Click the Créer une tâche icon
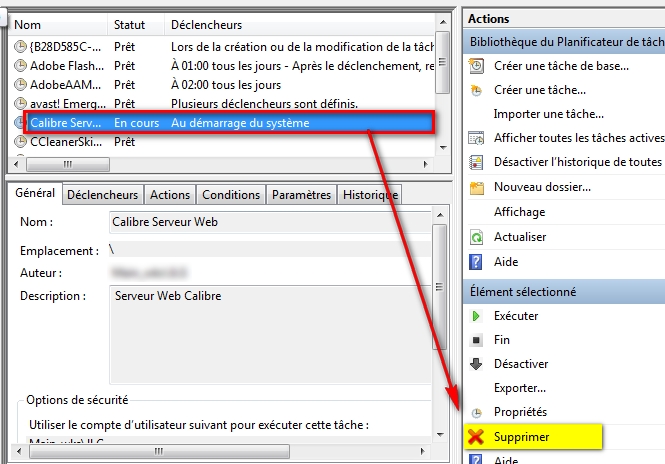This screenshot has width=665, height=464. point(476,90)
